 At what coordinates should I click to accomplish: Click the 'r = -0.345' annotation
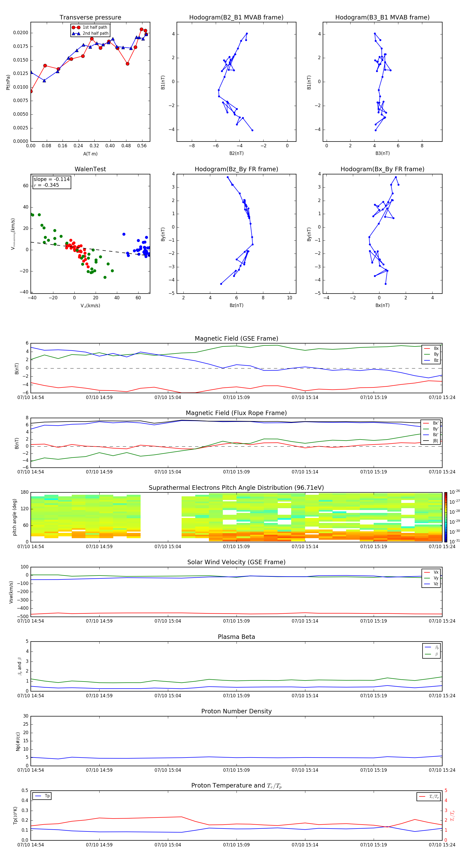tap(47, 185)
